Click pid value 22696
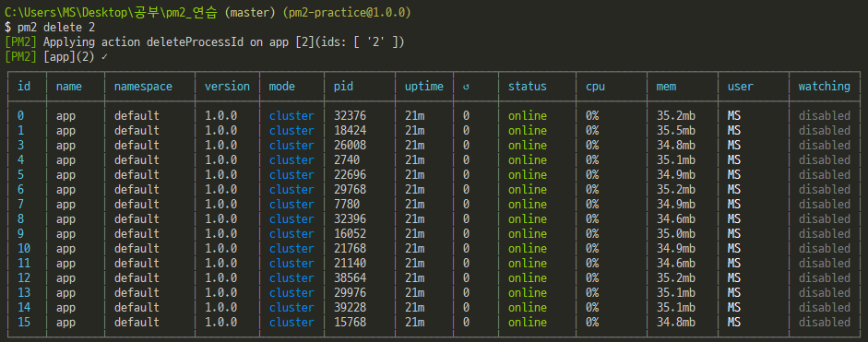868x342 pixels. [350, 175]
